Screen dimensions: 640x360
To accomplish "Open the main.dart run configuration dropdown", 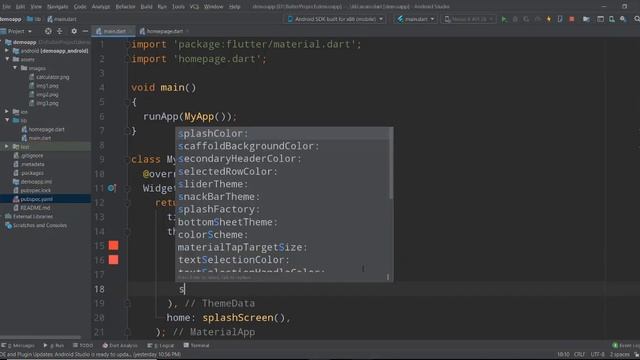I will point(416,19).
